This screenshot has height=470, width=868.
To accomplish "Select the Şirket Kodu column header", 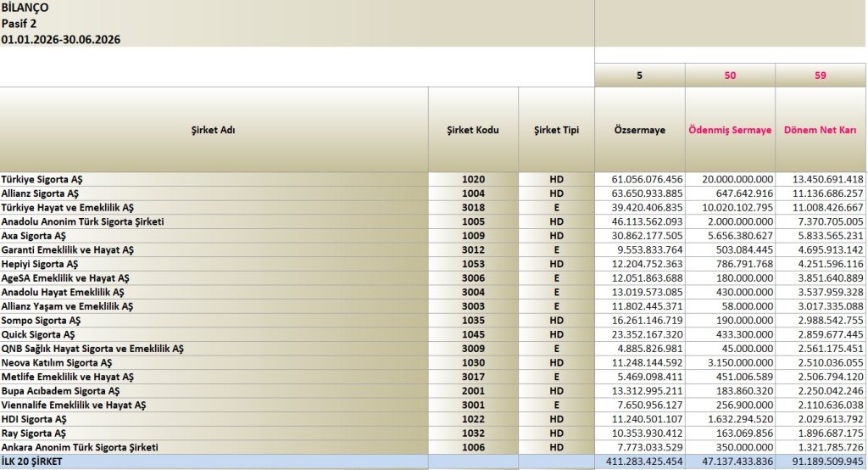I will click(473, 130).
